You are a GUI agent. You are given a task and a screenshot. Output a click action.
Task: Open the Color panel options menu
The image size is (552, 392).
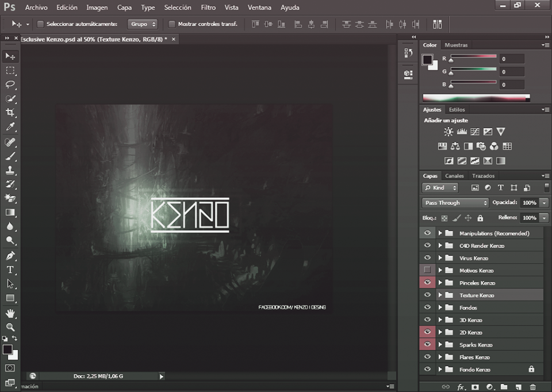pos(545,45)
